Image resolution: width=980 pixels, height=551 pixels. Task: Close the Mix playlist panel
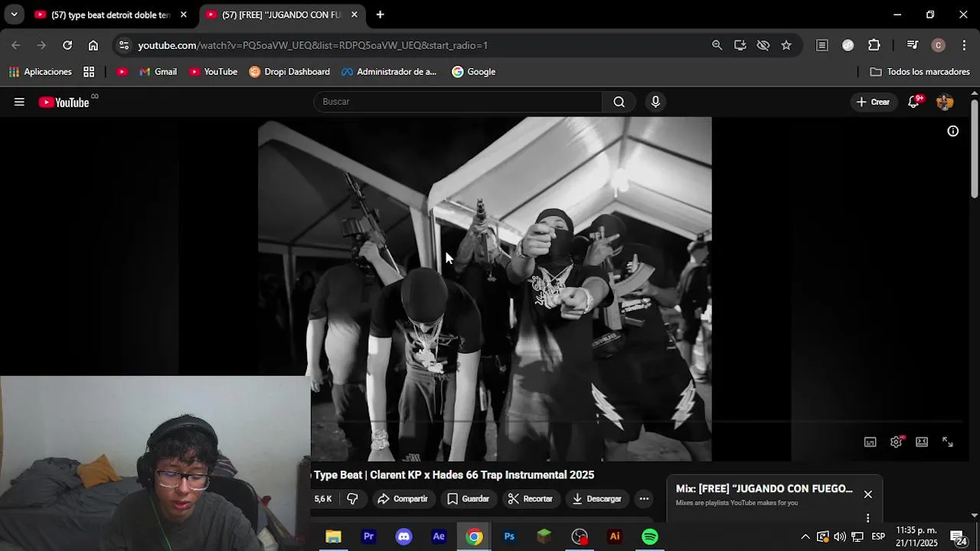(x=867, y=494)
